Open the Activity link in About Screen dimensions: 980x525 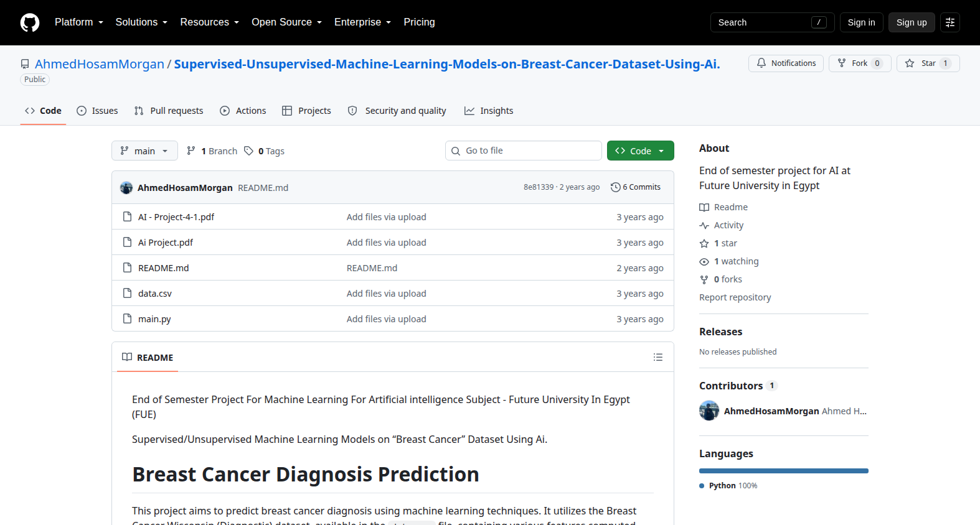[x=722, y=225]
